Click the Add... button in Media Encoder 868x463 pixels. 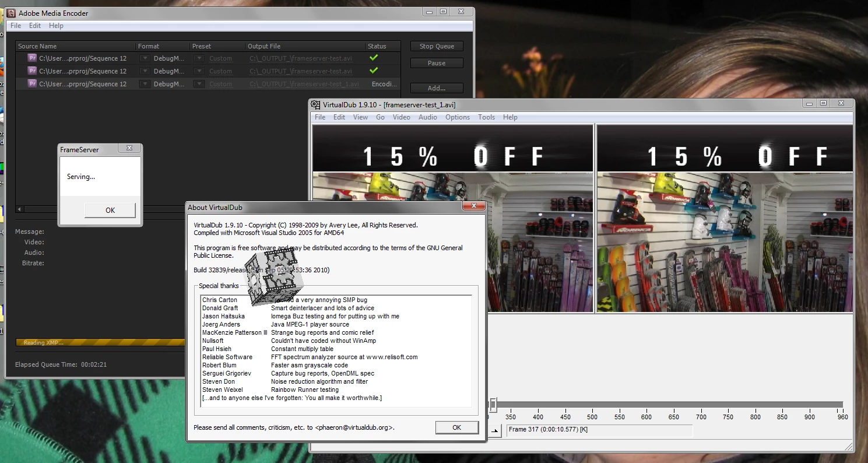click(x=437, y=88)
